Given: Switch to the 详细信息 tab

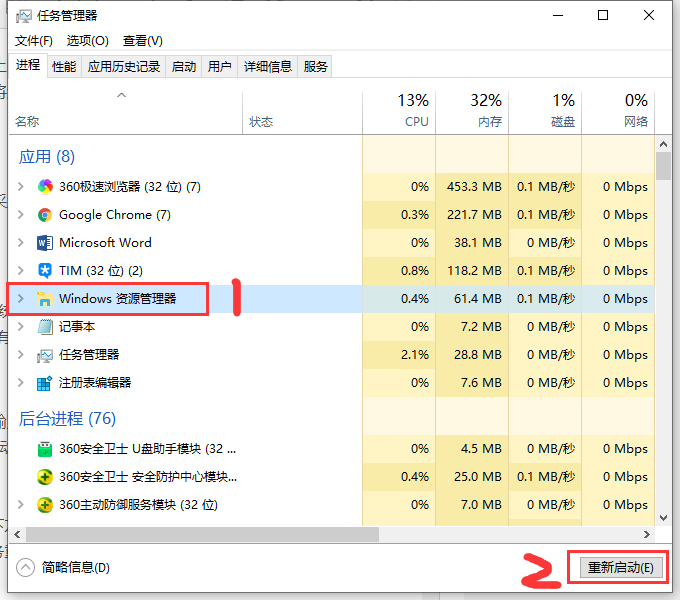Looking at the screenshot, I should click(x=268, y=67).
